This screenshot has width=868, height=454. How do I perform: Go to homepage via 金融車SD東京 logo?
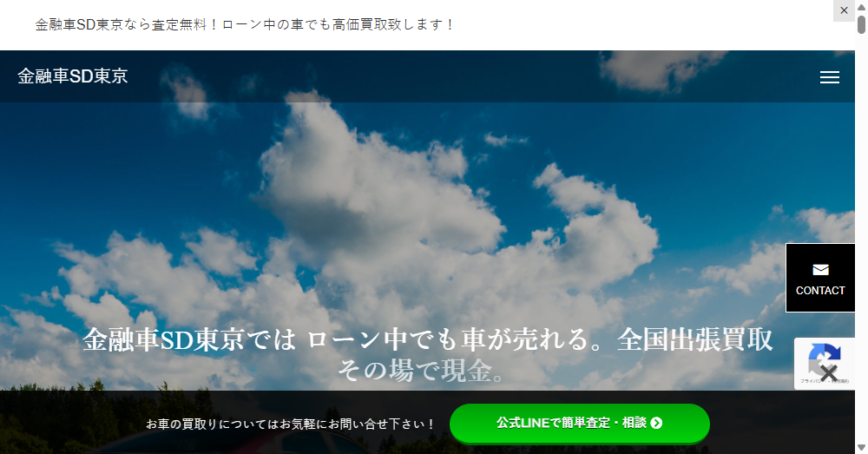(x=73, y=76)
